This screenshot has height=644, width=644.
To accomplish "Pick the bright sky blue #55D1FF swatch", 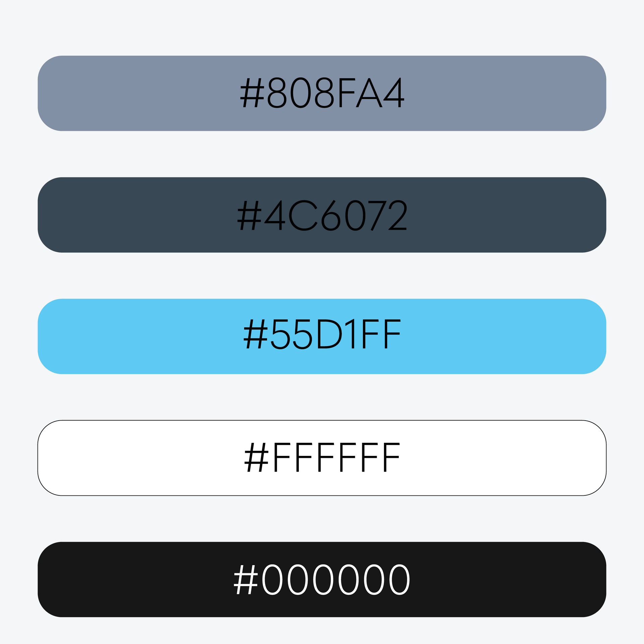I will pyautogui.click(x=134, y=336).
